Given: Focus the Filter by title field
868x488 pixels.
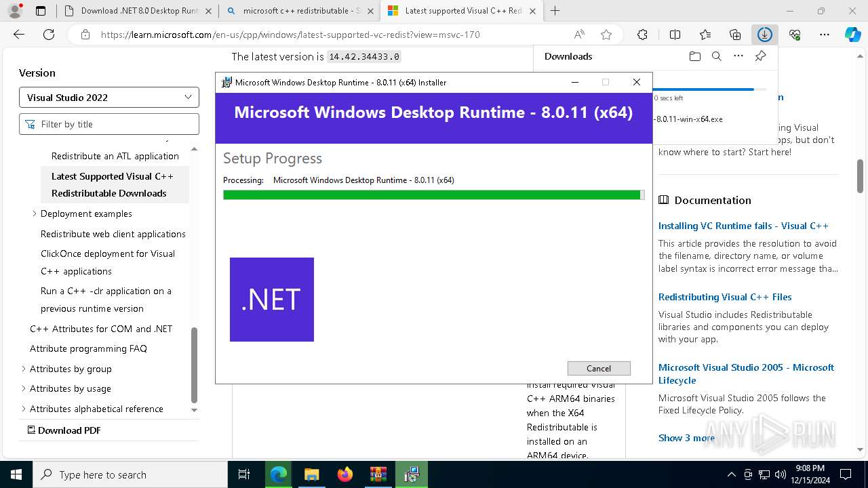Looking at the screenshot, I should click(109, 124).
